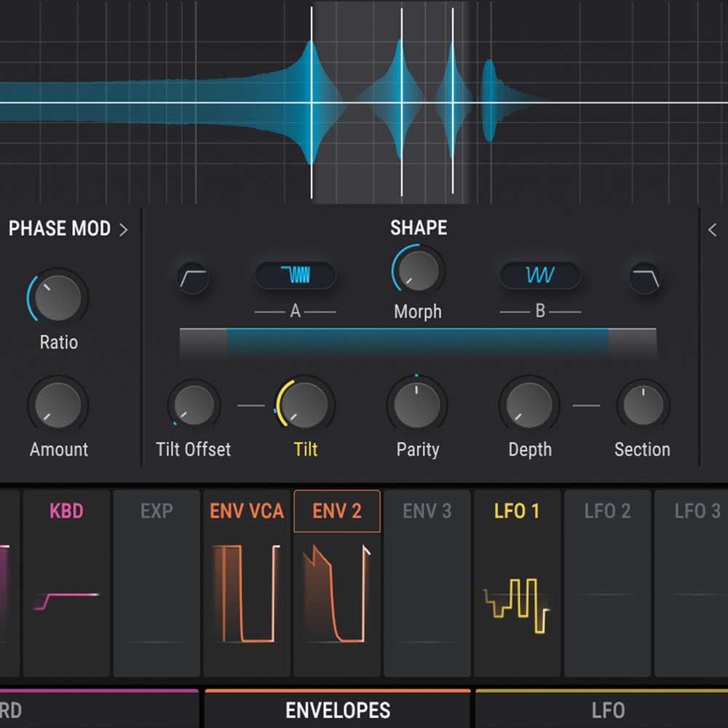This screenshot has width=728, height=728.
Task: Click the blue shape range bar
Action: (x=417, y=343)
